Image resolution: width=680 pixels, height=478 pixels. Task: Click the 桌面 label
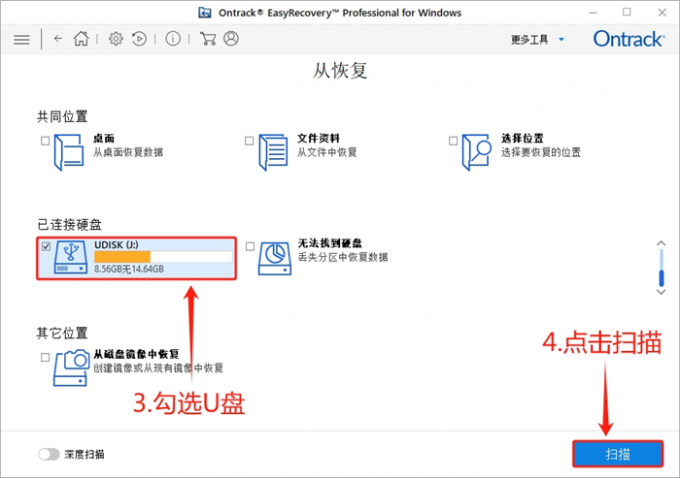(104, 138)
